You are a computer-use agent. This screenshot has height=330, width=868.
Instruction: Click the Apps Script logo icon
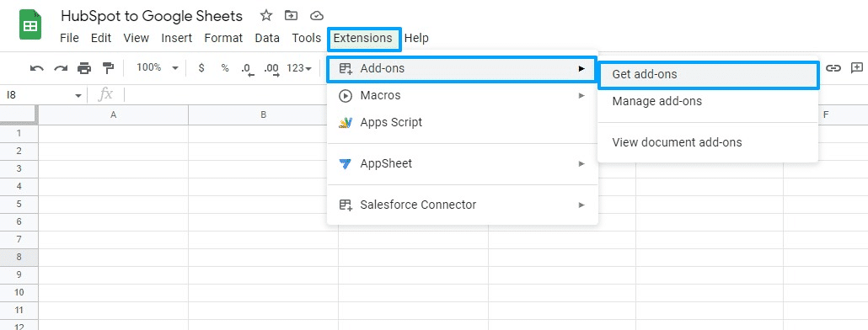click(346, 123)
